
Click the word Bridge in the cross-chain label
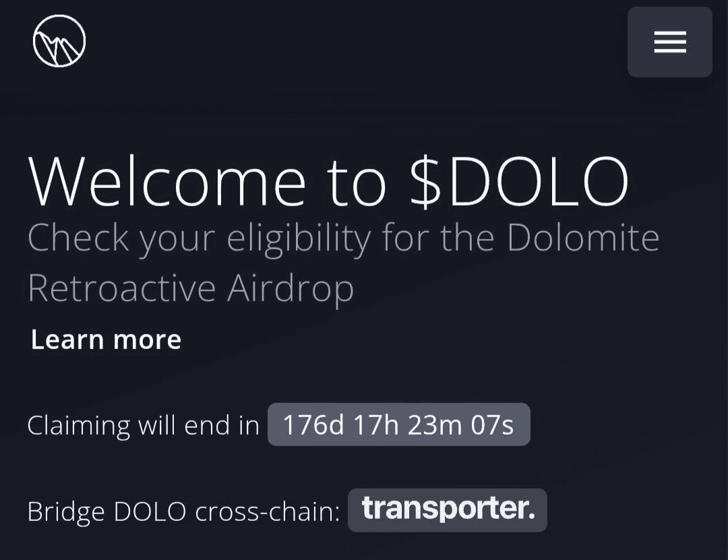click(66, 512)
